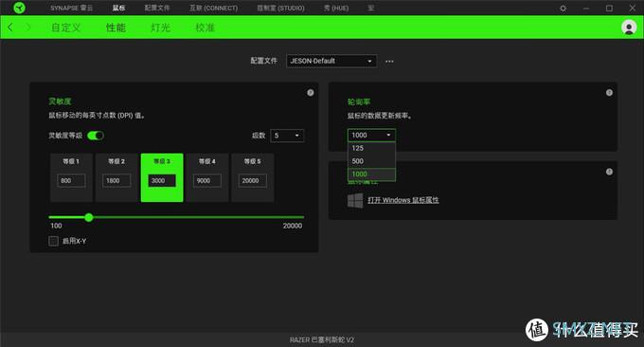The height and width of the screenshot is (347, 644).
Task: Open the HUE top menu item
Action: point(336,8)
